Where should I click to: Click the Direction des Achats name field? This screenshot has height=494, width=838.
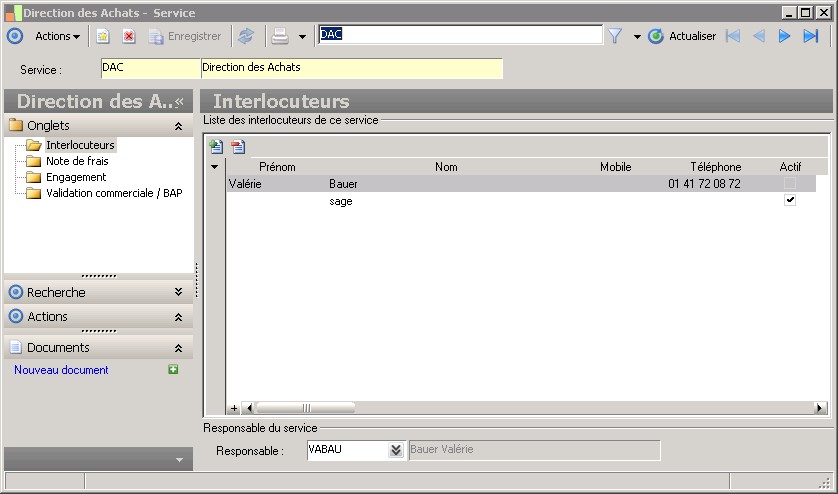point(352,68)
